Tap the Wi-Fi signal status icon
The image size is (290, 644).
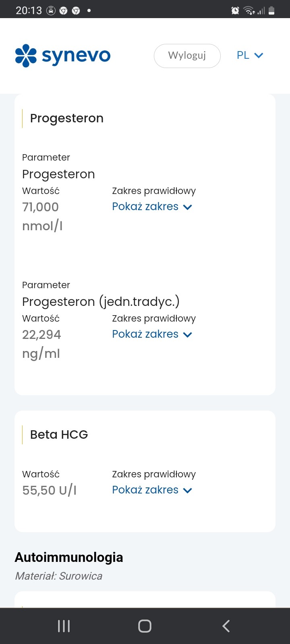(x=249, y=11)
